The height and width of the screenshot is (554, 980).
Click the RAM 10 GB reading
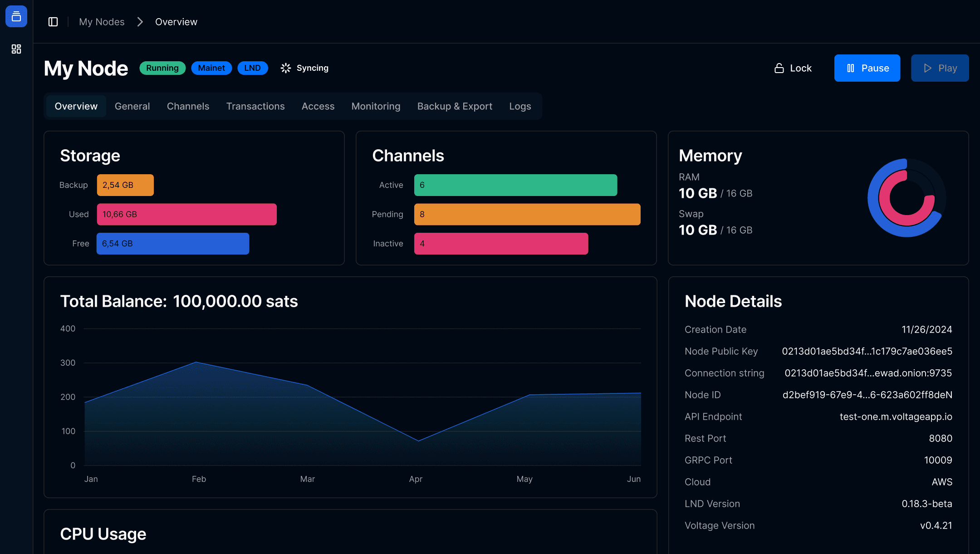pyautogui.click(x=715, y=193)
